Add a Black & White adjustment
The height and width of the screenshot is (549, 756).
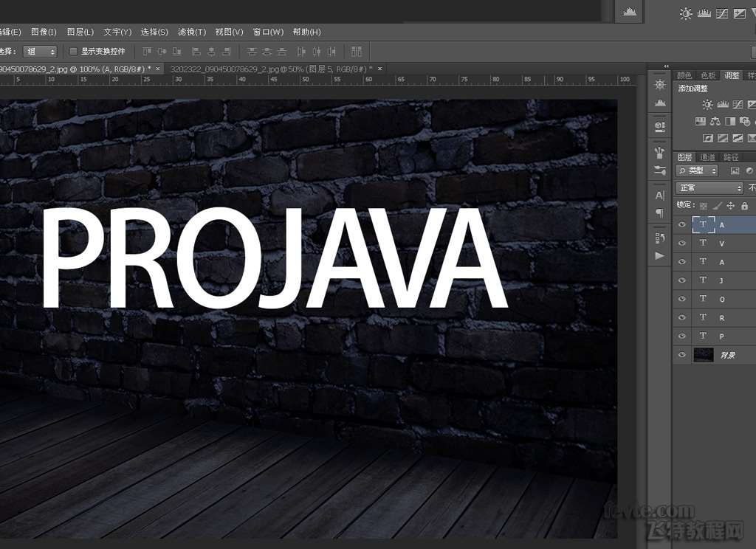tap(730, 122)
